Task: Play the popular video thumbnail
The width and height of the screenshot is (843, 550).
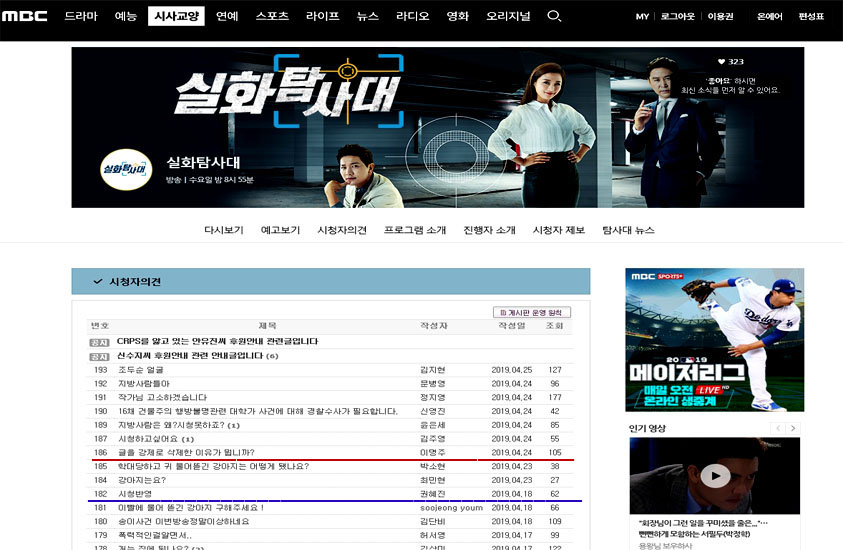Action: click(714, 476)
